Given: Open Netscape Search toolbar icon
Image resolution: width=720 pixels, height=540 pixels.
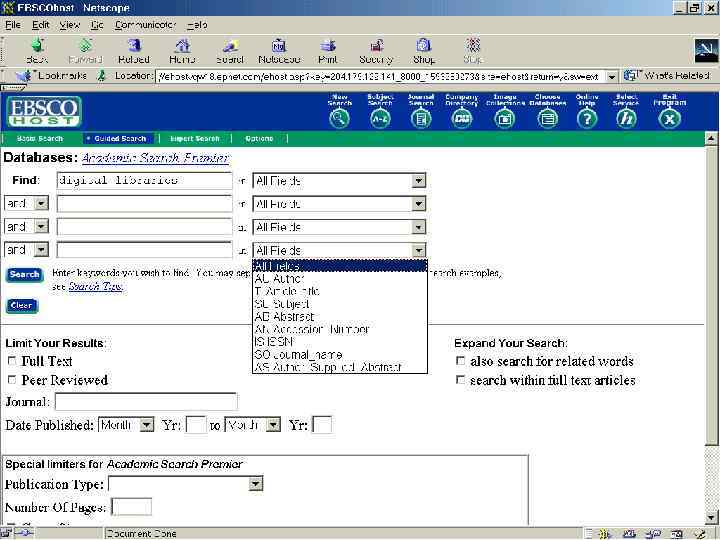Looking at the screenshot, I should [x=231, y=45].
